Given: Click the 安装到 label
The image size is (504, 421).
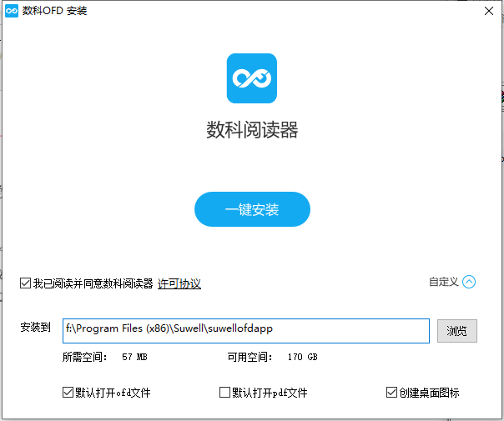Looking at the screenshot, I should pos(36,328).
